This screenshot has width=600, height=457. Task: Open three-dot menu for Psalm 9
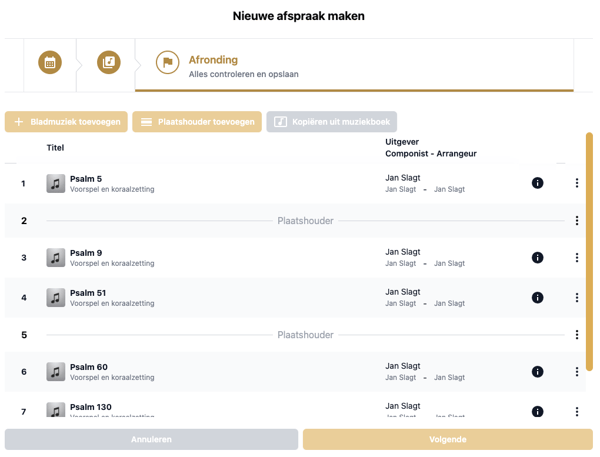(x=576, y=258)
